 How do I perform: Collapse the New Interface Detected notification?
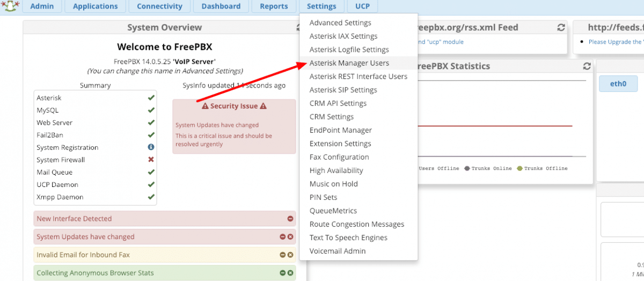290,219
